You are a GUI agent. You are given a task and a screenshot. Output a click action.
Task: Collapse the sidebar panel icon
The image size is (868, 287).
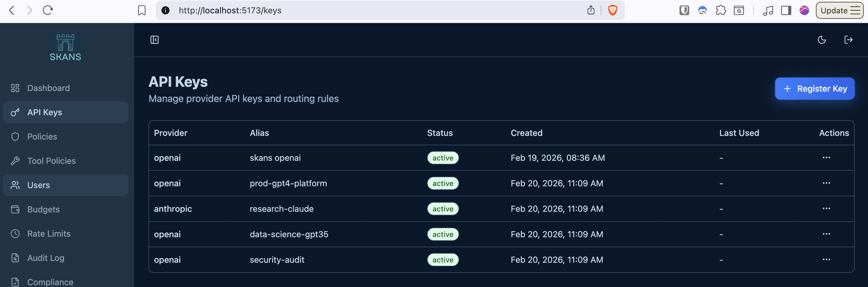154,40
